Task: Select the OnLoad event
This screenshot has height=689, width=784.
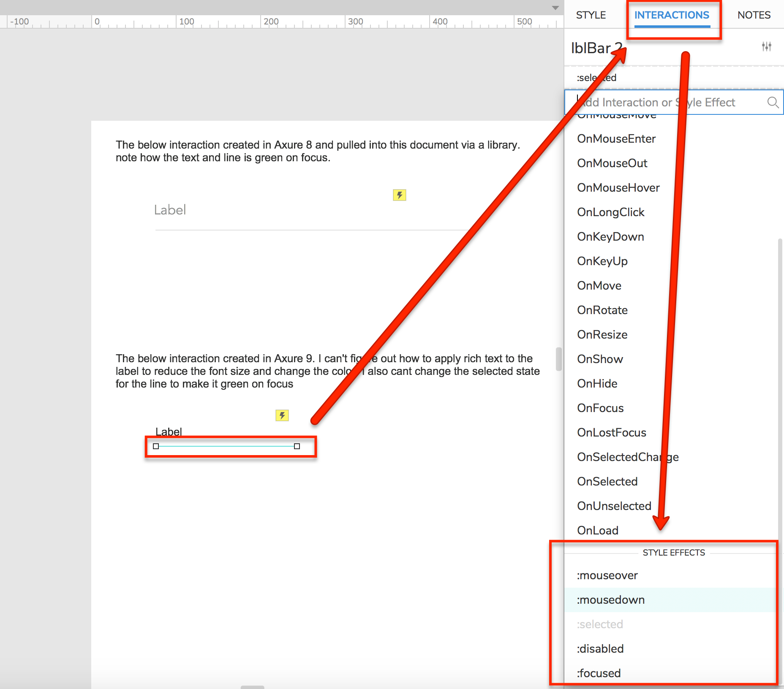Action: 597,530
